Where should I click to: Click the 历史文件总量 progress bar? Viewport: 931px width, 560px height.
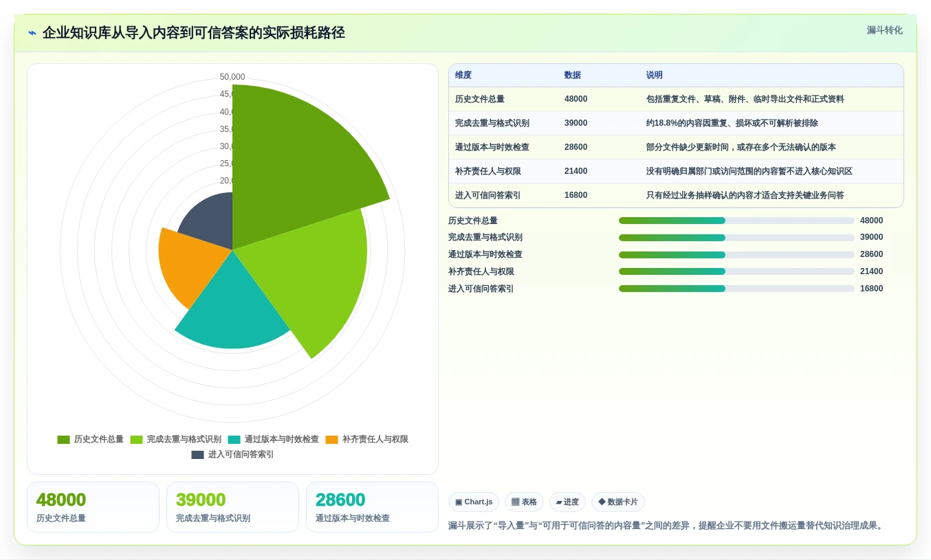pyautogui.click(x=736, y=221)
